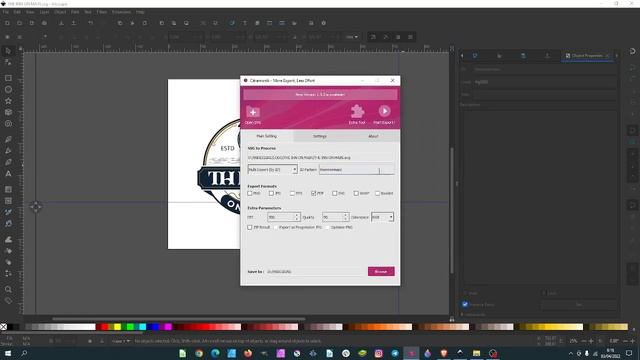Click the Quality spinner arrows

[x=346, y=217]
